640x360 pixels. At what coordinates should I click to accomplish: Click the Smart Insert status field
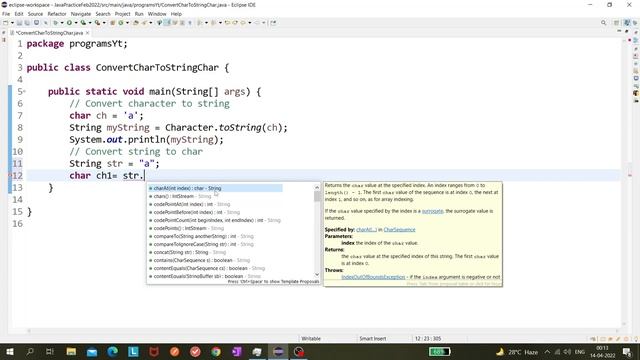(x=373, y=339)
